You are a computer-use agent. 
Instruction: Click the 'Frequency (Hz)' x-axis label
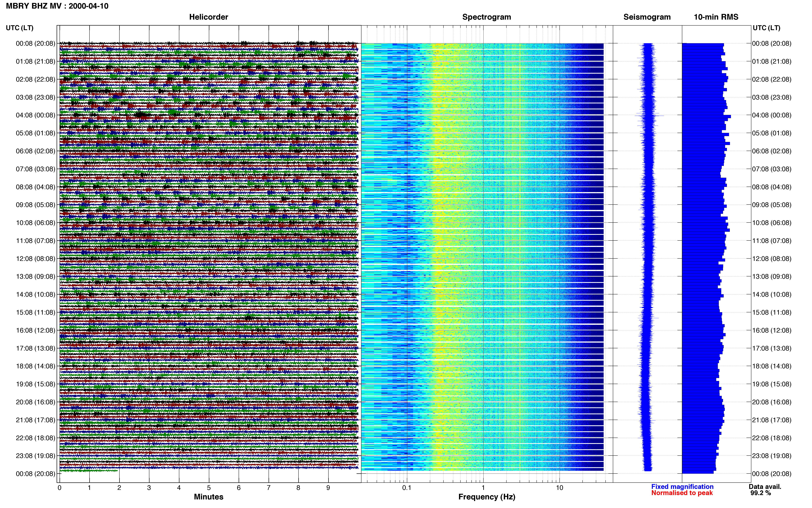(x=487, y=497)
